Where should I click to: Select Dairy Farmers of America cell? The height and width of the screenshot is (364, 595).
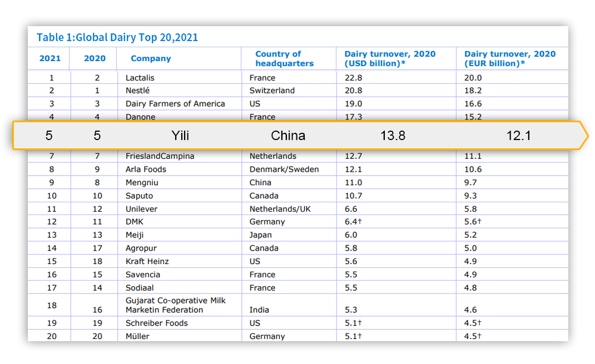(x=175, y=104)
